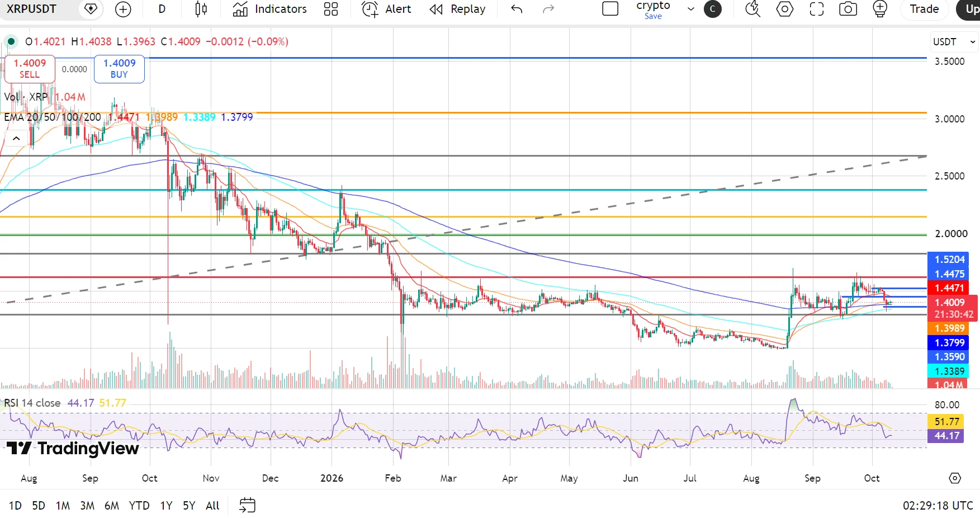Image resolution: width=980 pixels, height=518 pixels.
Task: Click the XRPUSDT symbol search field
Action: 32,9
